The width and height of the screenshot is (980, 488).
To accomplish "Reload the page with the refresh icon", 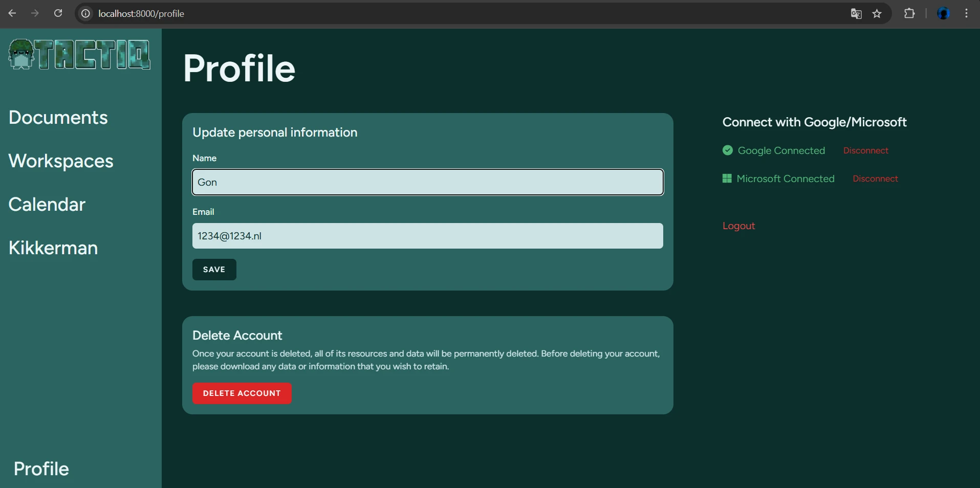I will 58,13.
